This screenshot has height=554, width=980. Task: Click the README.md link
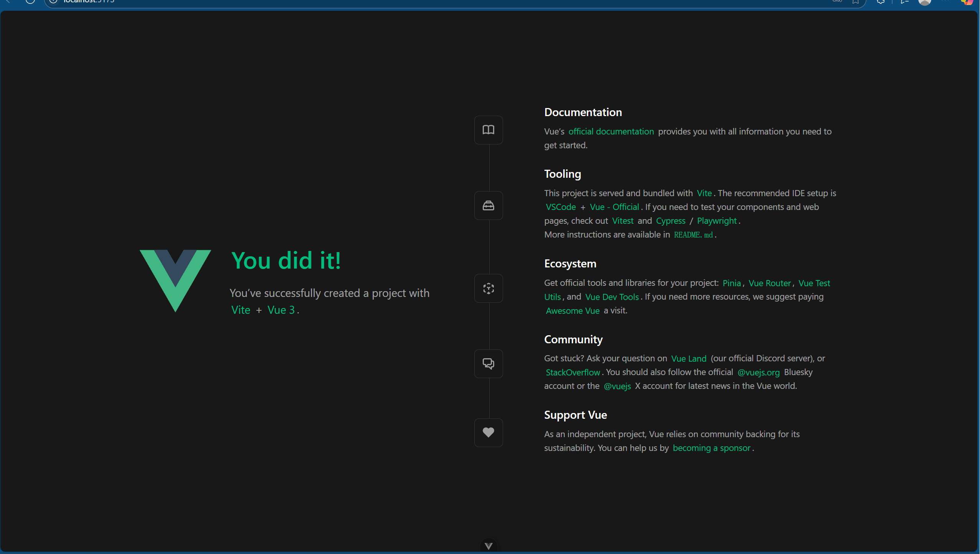click(693, 235)
